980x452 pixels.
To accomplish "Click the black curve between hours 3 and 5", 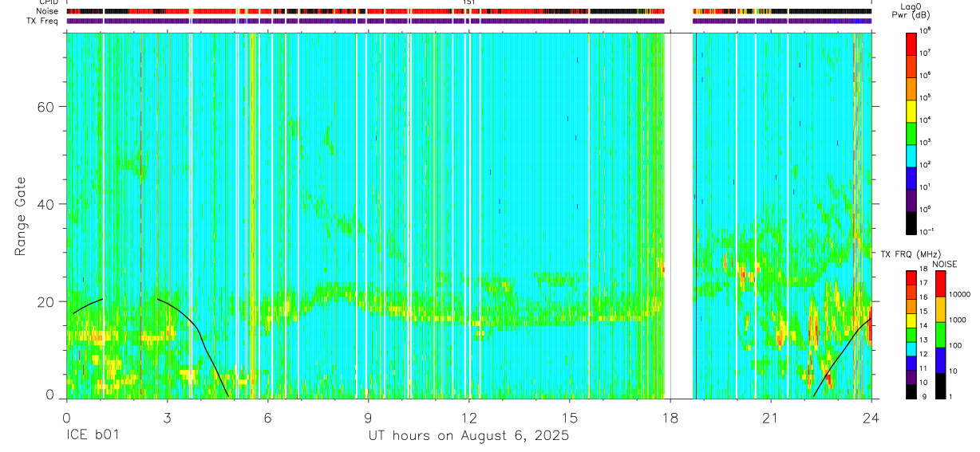I will pyautogui.click(x=198, y=328).
